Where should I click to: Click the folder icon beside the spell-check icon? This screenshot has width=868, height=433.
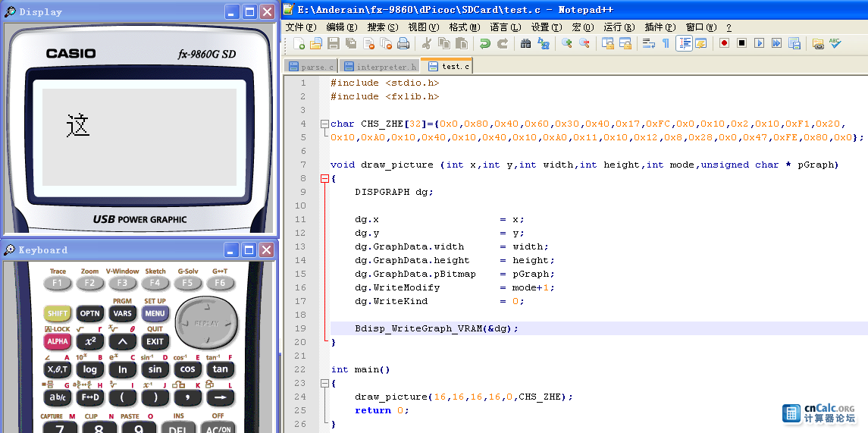click(x=818, y=43)
